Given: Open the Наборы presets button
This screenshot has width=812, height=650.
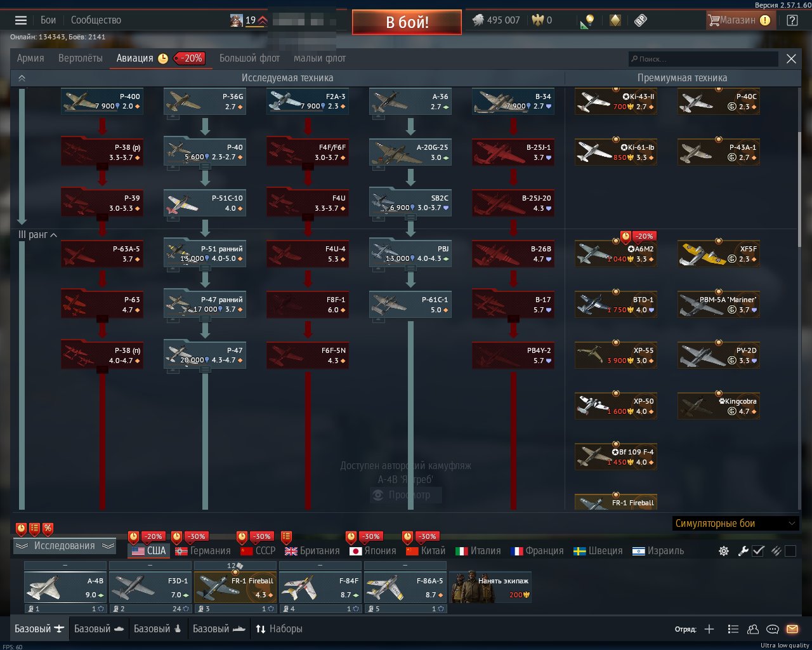Looking at the screenshot, I should click(279, 629).
